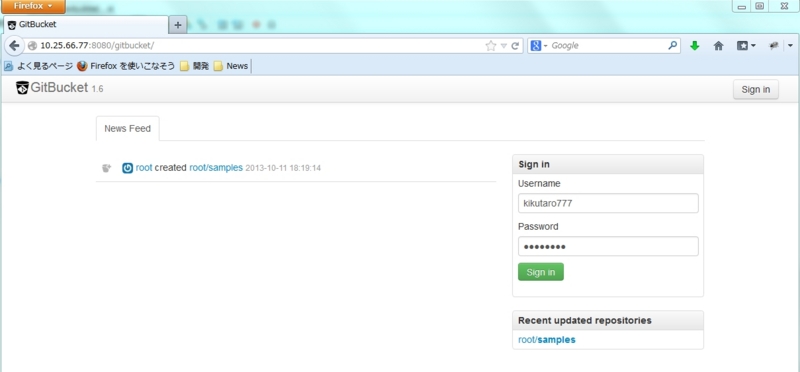The width and height of the screenshot is (800, 372).
Task: Open the dropdown arrow at the toolbar's far right
Action: click(x=790, y=46)
